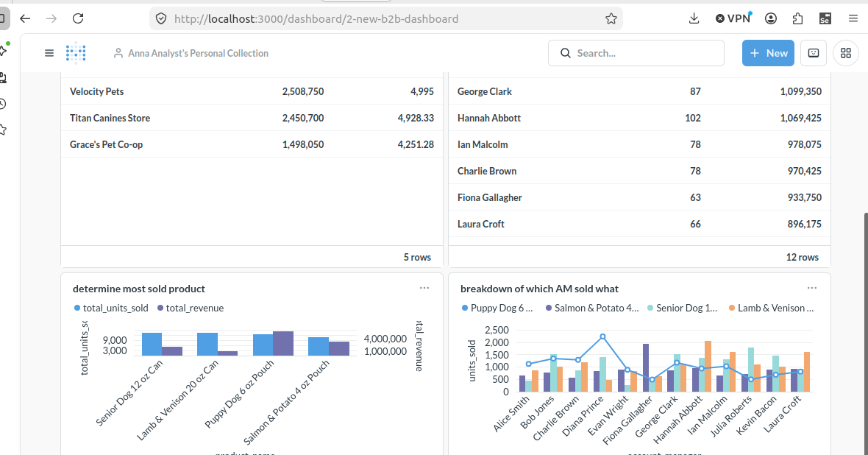
Task: Open the browser hamburger menu
Action: click(x=853, y=19)
